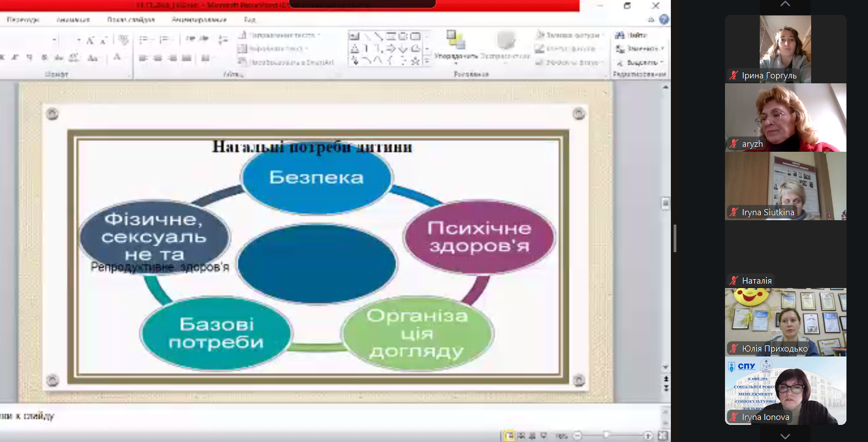This screenshot has width=868, height=442.
Task: Click the Arrange (Упорядочить) icon
Action: click(456, 43)
